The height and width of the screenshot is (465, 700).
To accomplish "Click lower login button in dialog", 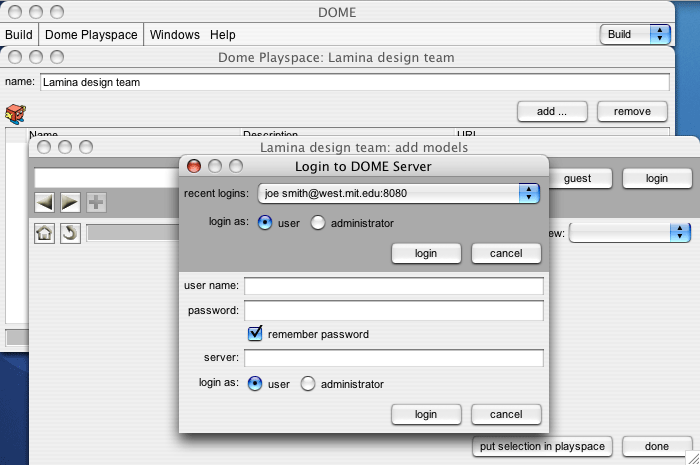I will click(x=426, y=415).
